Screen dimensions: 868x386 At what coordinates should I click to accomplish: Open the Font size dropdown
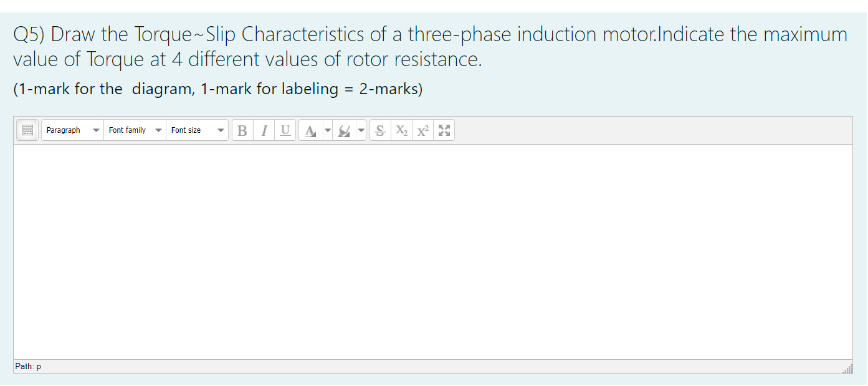coord(197,130)
